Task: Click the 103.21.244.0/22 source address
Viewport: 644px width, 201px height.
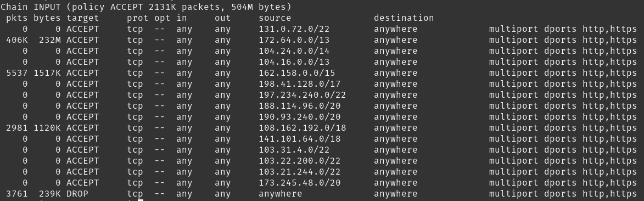Action: tap(299, 172)
